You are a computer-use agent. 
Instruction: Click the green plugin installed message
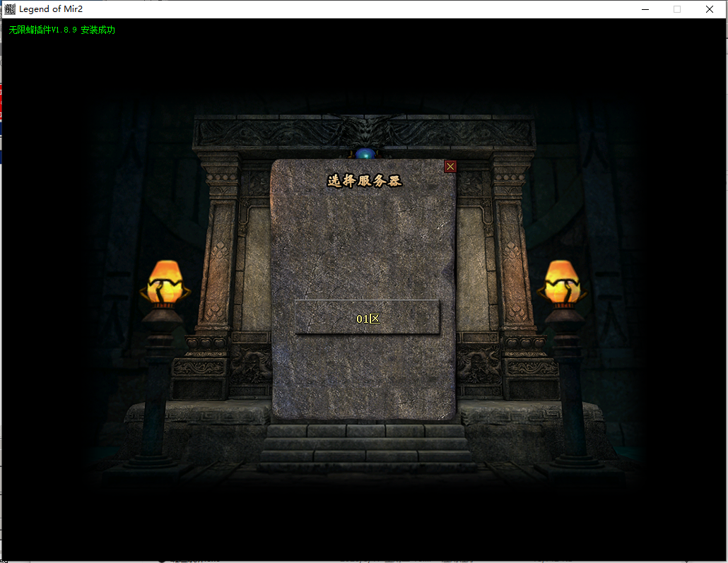click(x=62, y=30)
